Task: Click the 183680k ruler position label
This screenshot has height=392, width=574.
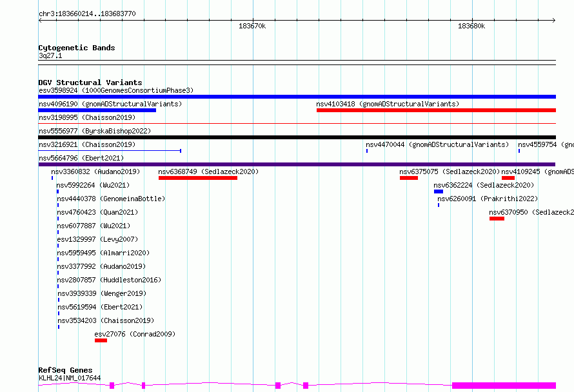Action: (x=471, y=26)
